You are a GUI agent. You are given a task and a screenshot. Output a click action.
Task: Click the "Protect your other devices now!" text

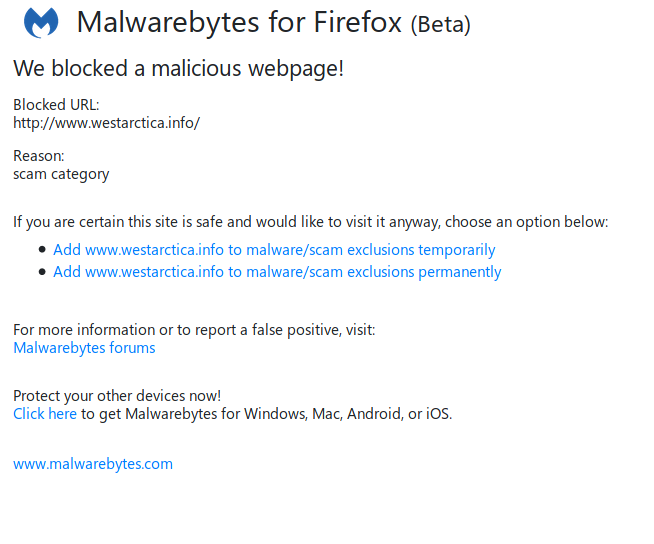(x=117, y=395)
